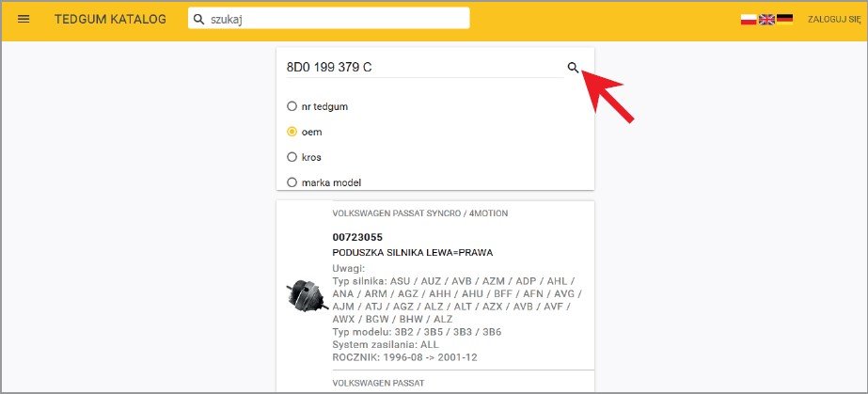The width and height of the screenshot is (868, 394).
Task: Click the magnifier icon in the top search bar
Action: coord(198,19)
